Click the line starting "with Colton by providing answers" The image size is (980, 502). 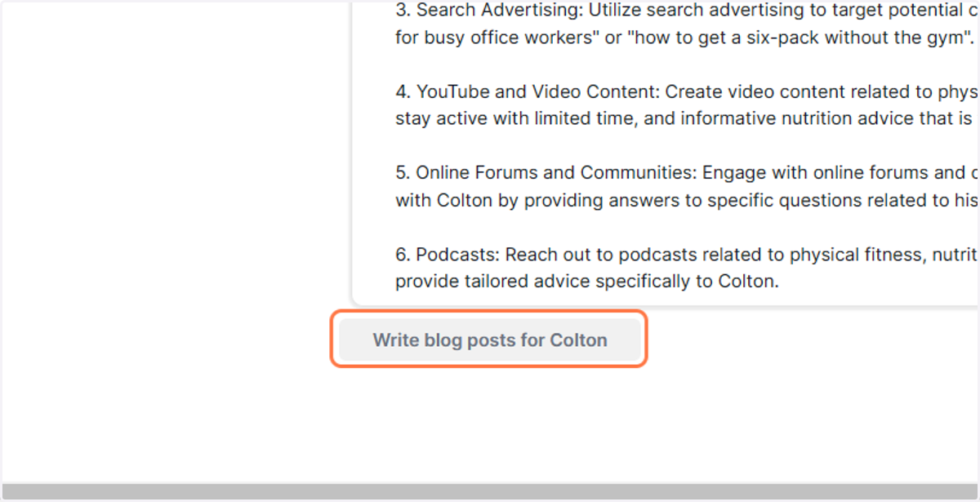click(x=687, y=200)
